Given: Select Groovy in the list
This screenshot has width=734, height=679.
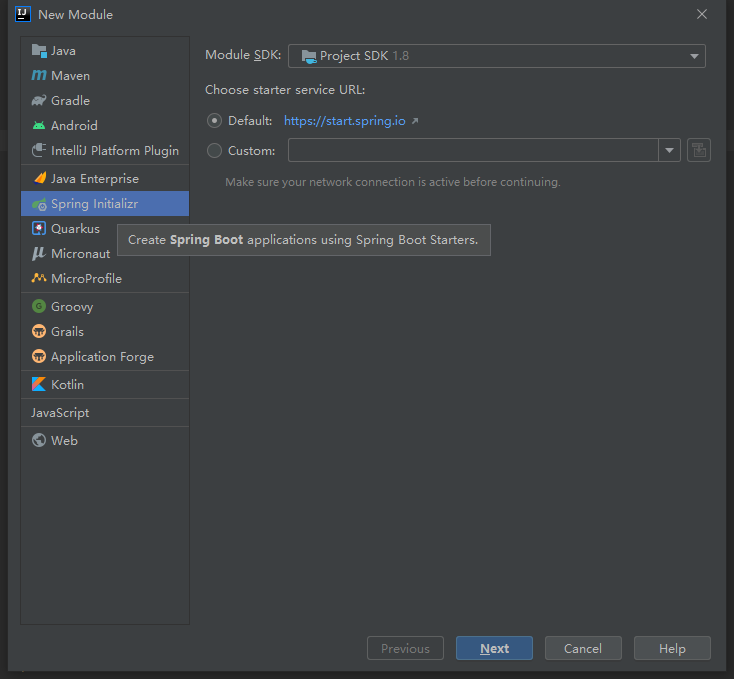Looking at the screenshot, I should pos(105,307).
